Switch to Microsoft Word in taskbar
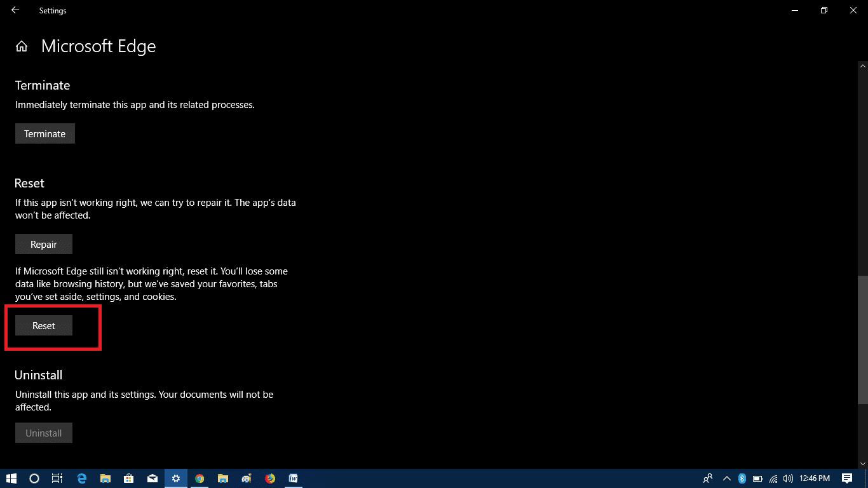 point(294,478)
